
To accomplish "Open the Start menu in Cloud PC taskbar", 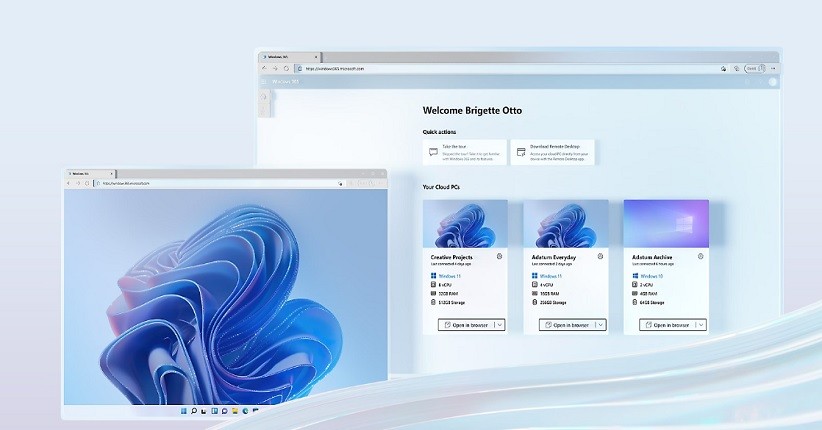I will [184, 411].
